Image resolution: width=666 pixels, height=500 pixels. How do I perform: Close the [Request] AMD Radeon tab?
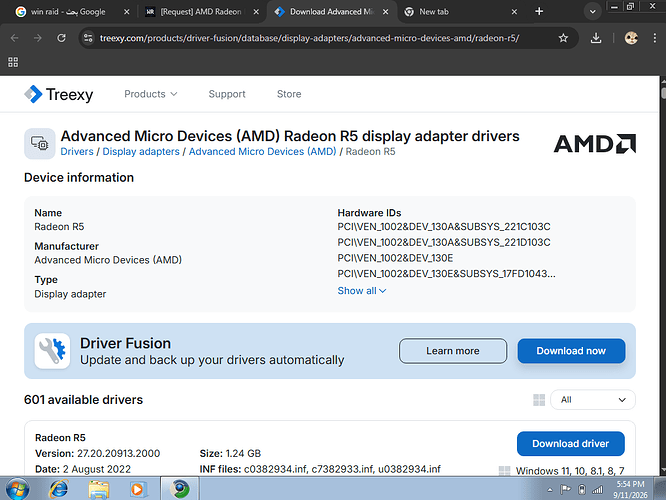point(256,12)
